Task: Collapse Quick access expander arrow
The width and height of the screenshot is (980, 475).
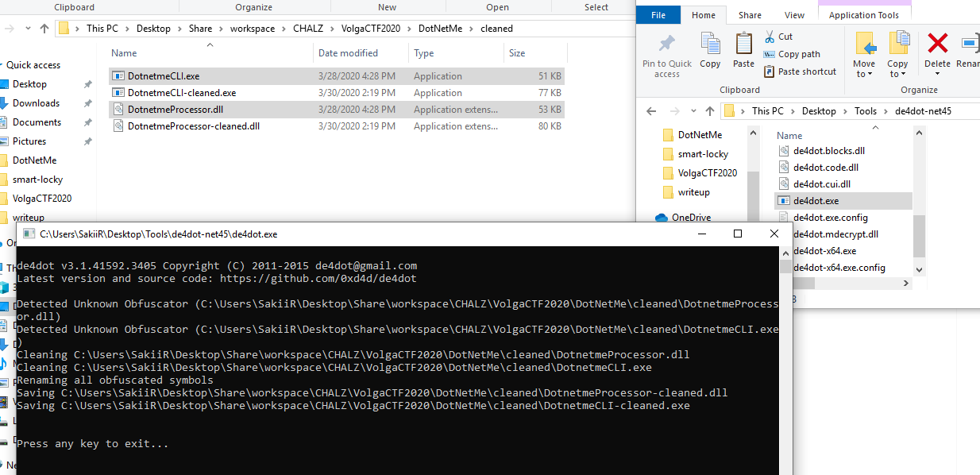Action: click(x=2, y=65)
